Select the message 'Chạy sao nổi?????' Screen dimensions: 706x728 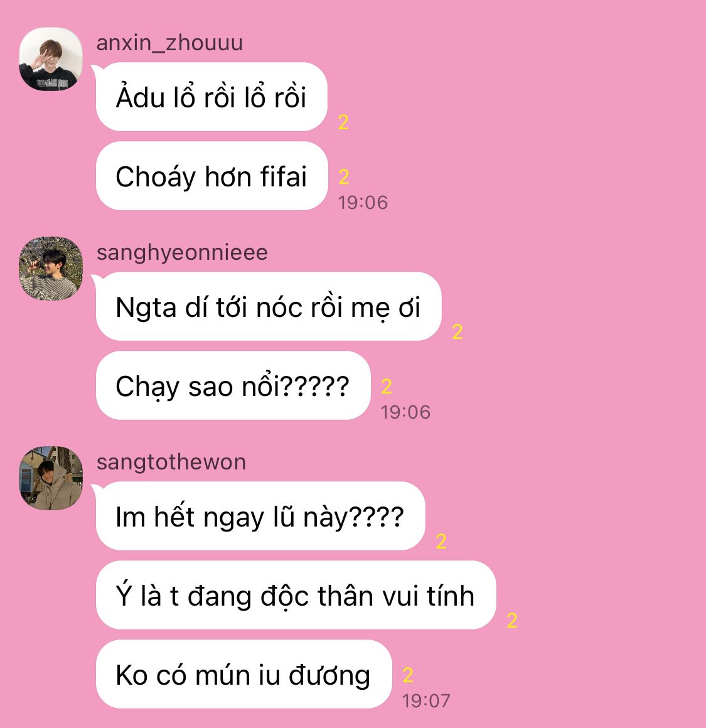(x=233, y=385)
